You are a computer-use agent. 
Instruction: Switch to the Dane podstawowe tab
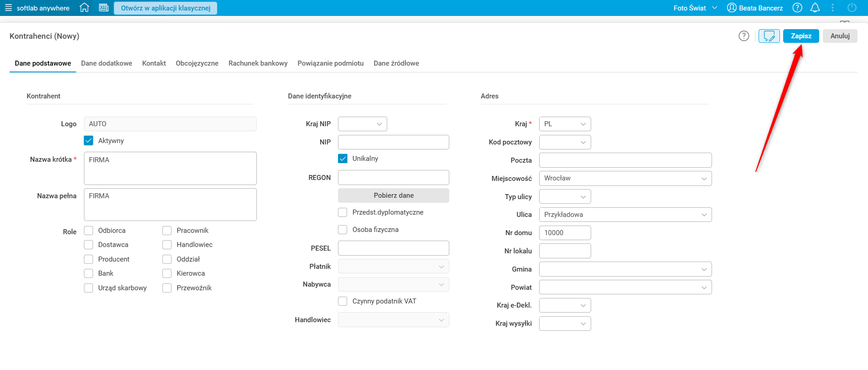[43, 63]
